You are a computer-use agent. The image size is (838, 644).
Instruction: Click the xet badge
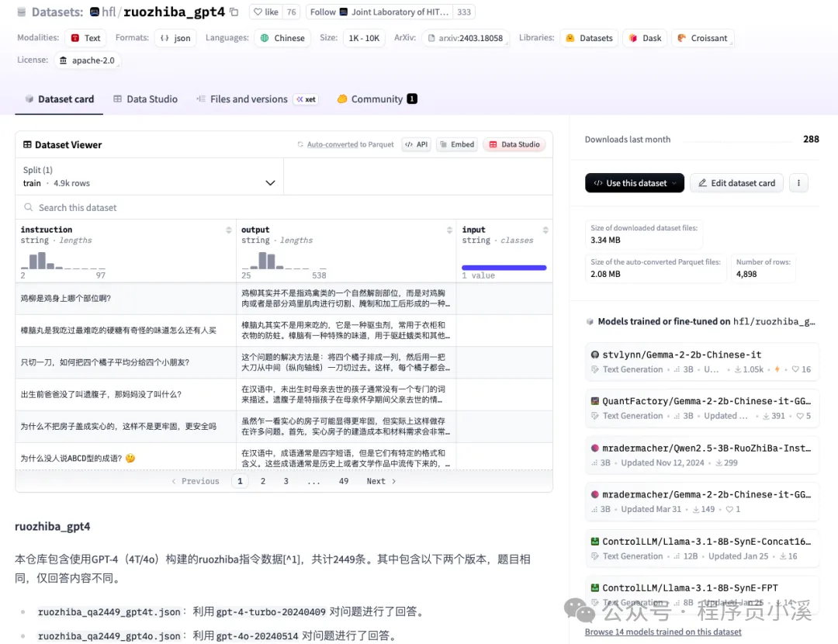point(306,99)
